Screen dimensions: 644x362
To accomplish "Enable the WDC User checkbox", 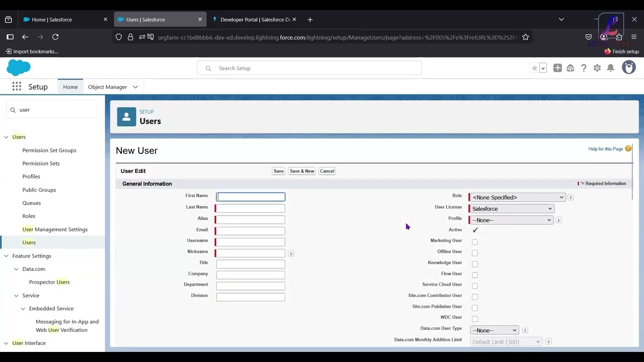I will [x=475, y=318].
